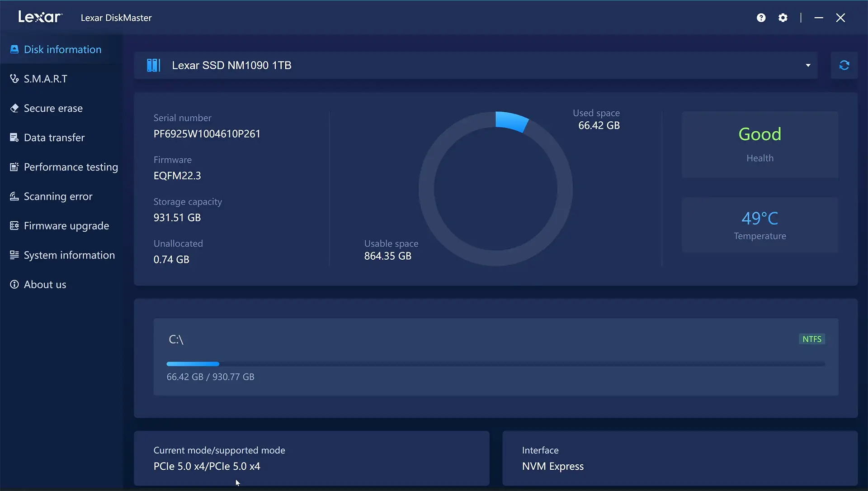Click the S.M.A.R.T stethoscope icon

pos(14,79)
